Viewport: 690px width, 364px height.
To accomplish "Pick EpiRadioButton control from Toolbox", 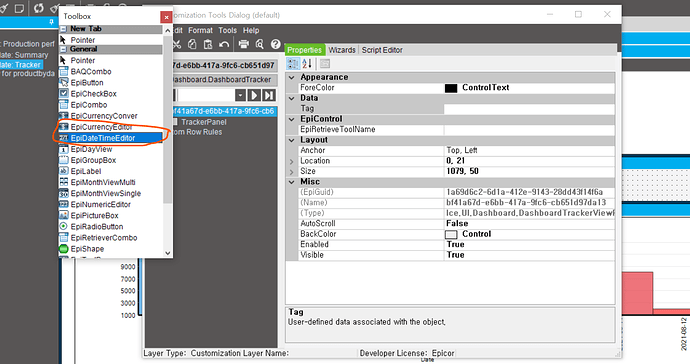I will point(97,227).
